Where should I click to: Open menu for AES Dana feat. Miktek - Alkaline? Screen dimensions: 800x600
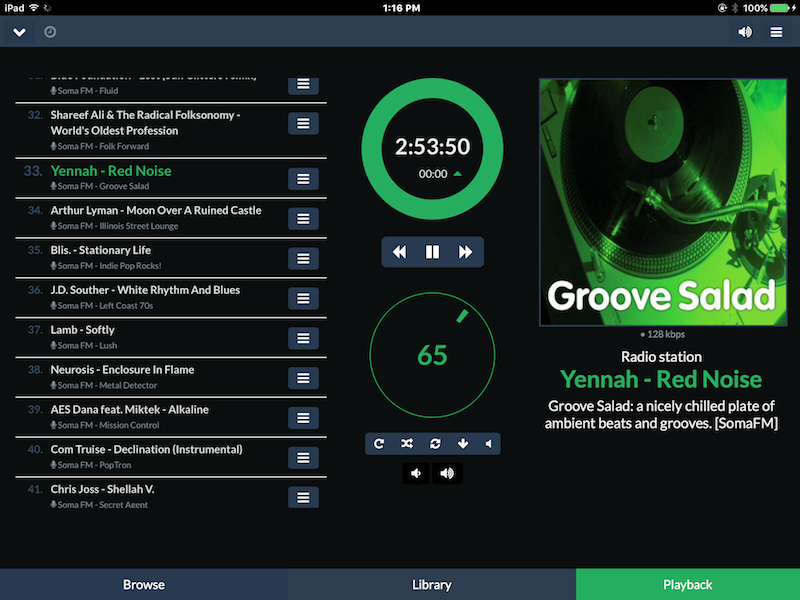click(303, 417)
